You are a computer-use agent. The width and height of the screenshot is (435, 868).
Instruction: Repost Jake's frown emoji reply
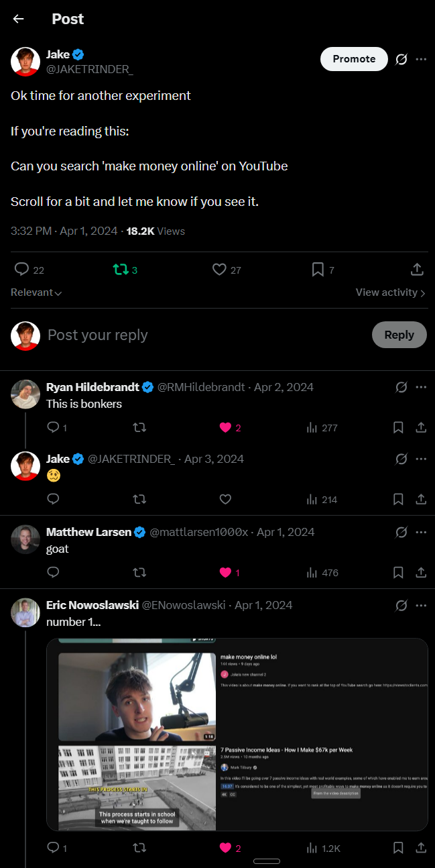139,499
